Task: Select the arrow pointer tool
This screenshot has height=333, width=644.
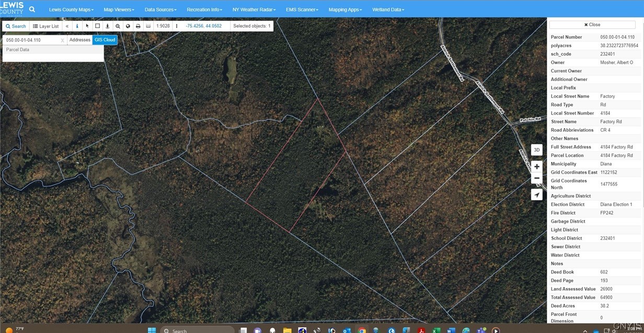Action: (x=87, y=26)
